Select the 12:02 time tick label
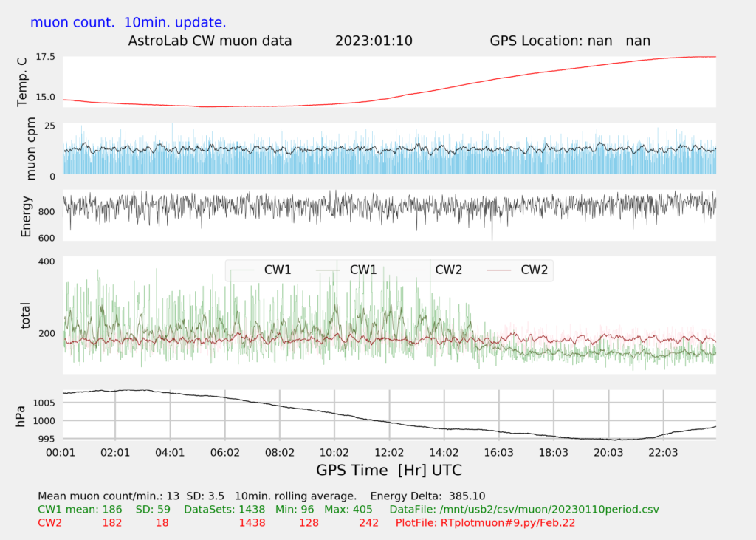Screen dimensions: 756x540 tap(389, 452)
